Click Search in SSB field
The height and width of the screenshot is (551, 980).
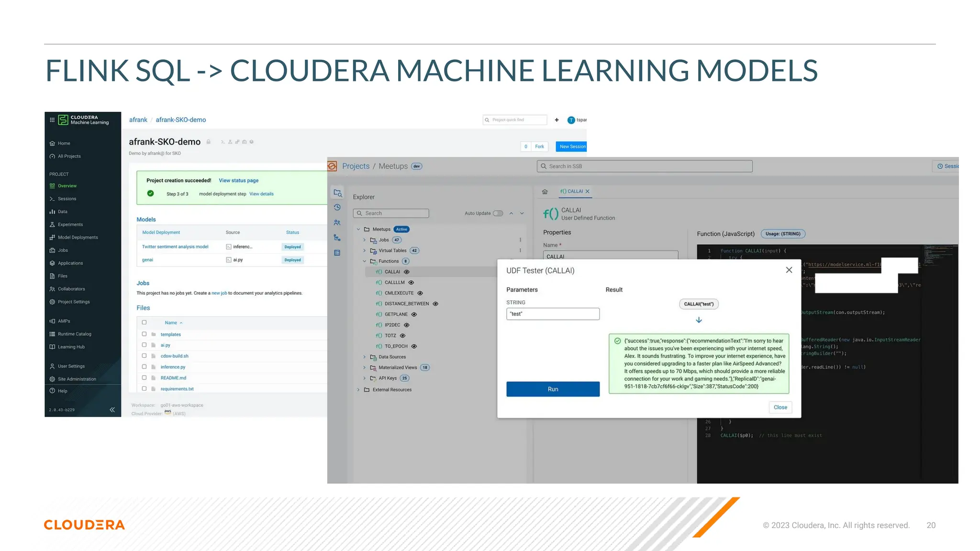[645, 166]
